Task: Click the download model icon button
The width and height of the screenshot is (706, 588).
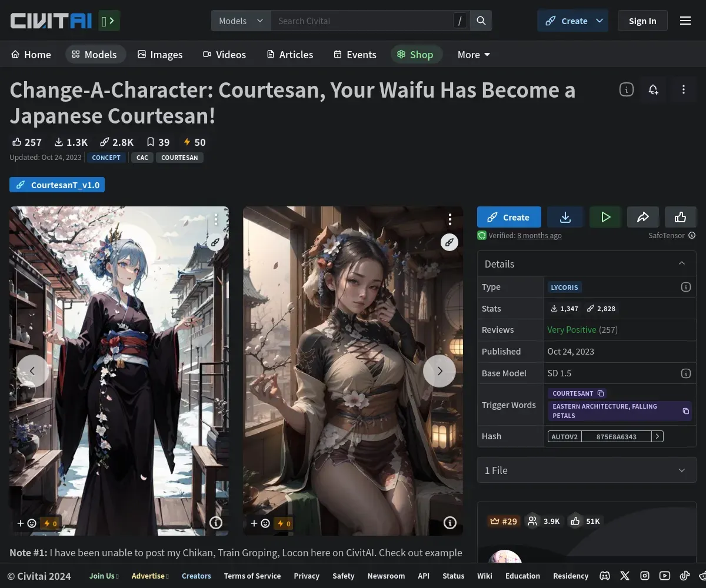Action: click(x=565, y=217)
